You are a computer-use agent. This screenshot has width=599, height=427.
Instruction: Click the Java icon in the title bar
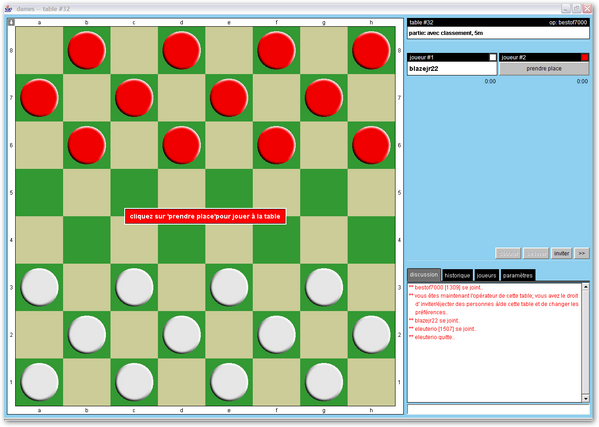click(9, 8)
